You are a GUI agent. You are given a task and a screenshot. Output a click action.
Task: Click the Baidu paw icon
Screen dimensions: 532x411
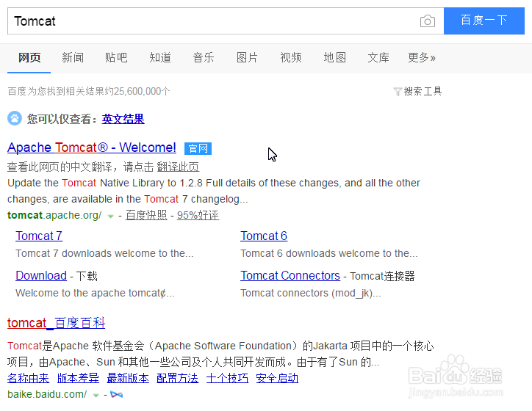pyautogui.click(x=15, y=118)
